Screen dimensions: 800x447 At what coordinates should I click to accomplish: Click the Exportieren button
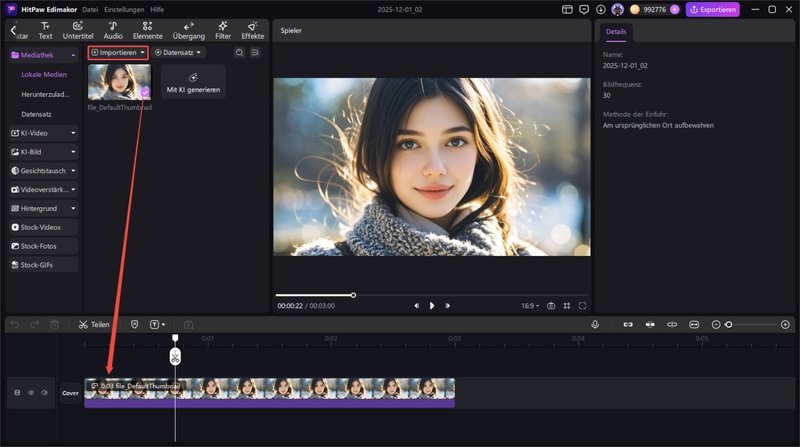712,9
